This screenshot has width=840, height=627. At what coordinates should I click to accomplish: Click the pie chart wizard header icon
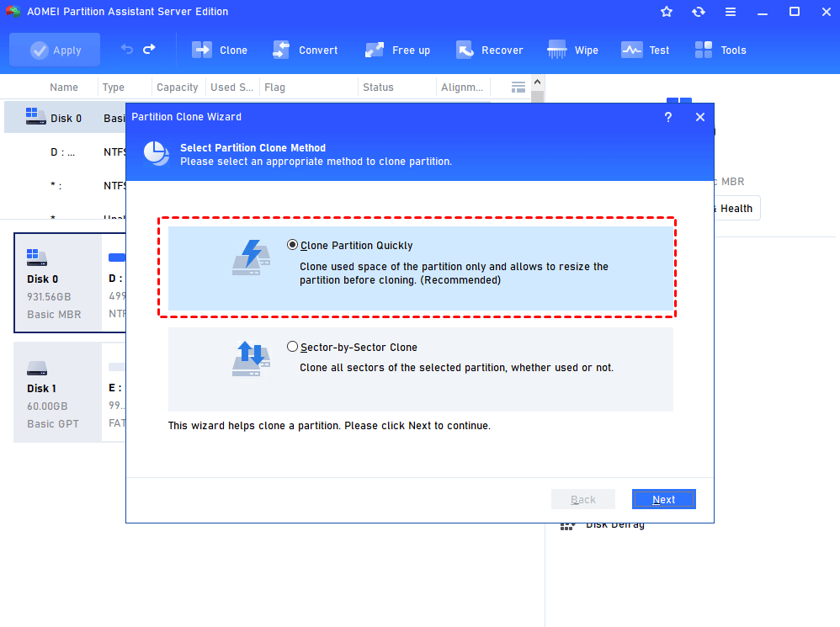tap(157, 154)
